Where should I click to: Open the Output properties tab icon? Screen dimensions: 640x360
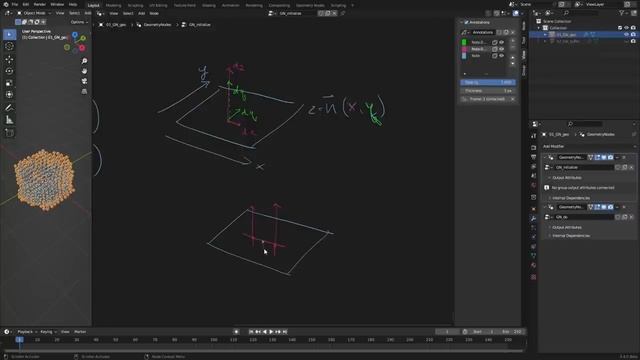(533, 157)
